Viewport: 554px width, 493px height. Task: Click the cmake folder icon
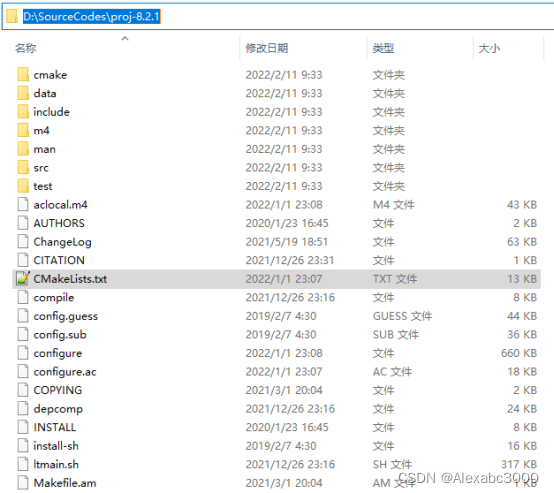(x=23, y=75)
